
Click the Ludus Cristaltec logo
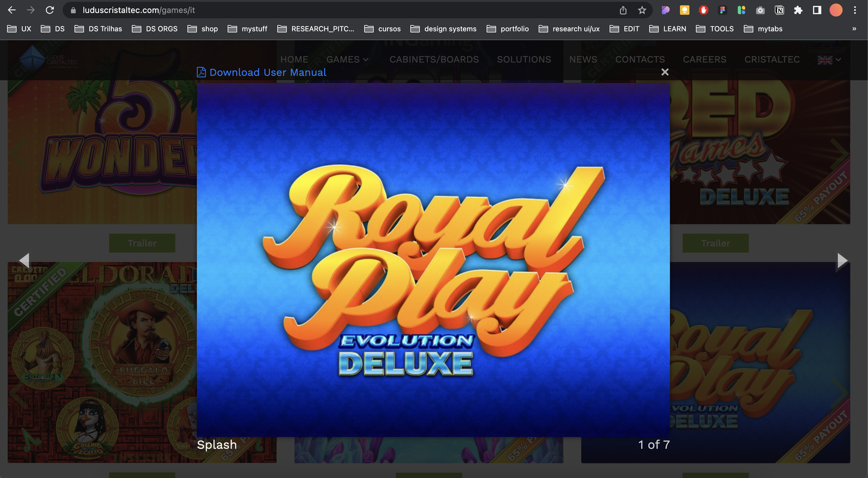point(49,60)
